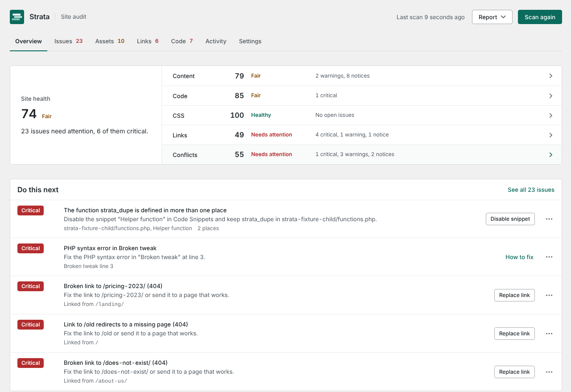Click the Strata logo icon
Image resolution: width=571 pixels, height=392 pixels.
(x=17, y=17)
